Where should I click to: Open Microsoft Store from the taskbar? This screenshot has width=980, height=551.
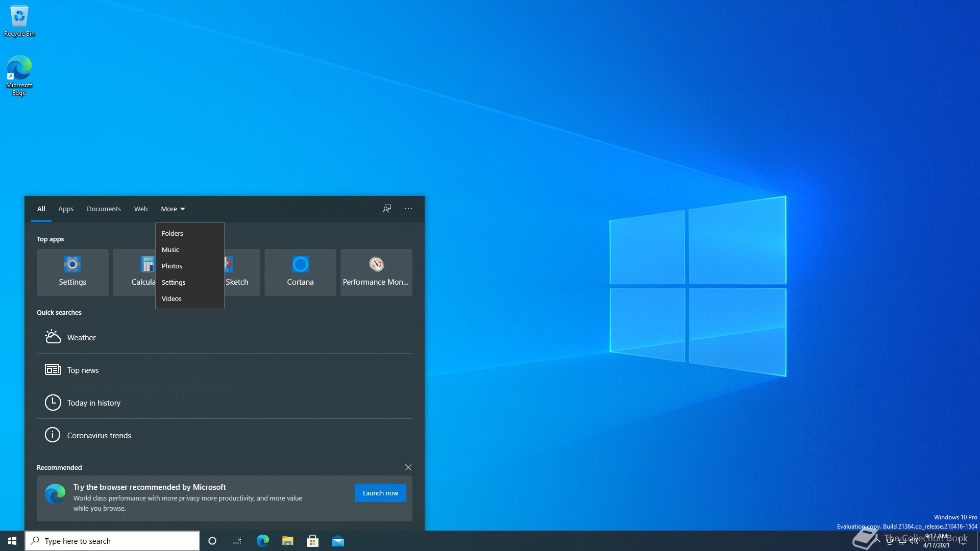[x=312, y=541]
